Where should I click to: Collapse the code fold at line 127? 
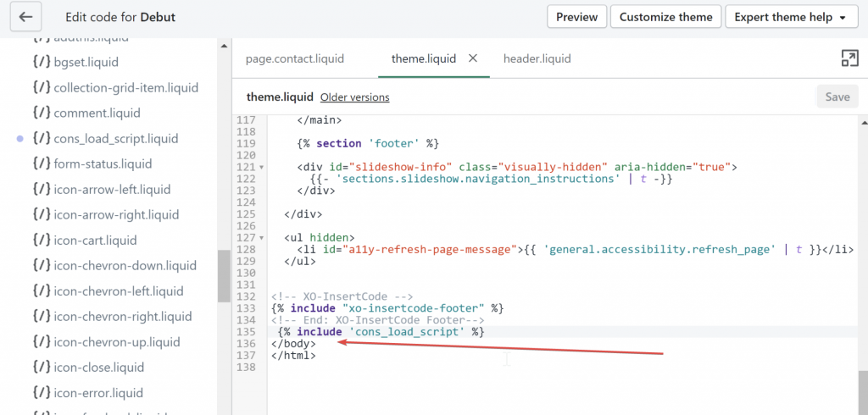(x=261, y=238)
